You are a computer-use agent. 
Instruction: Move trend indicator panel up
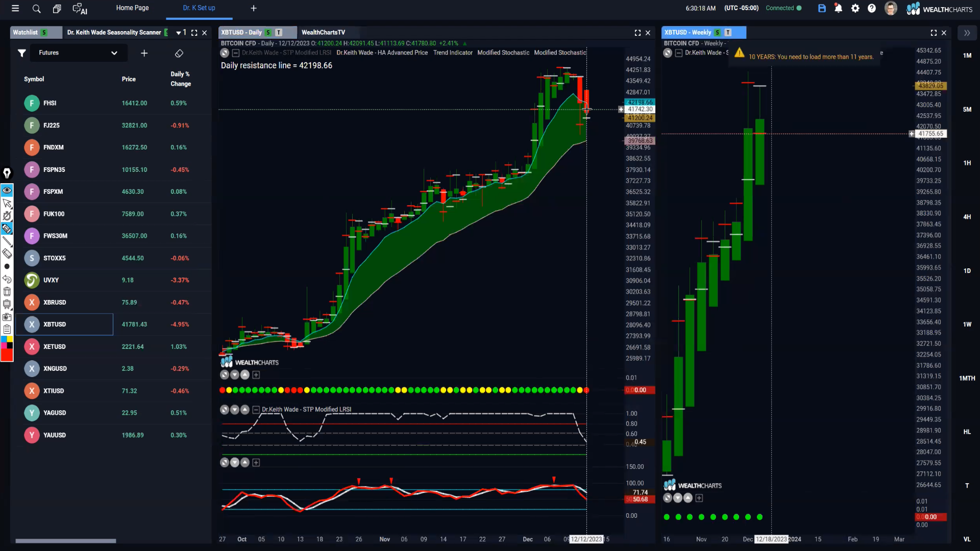245,375
